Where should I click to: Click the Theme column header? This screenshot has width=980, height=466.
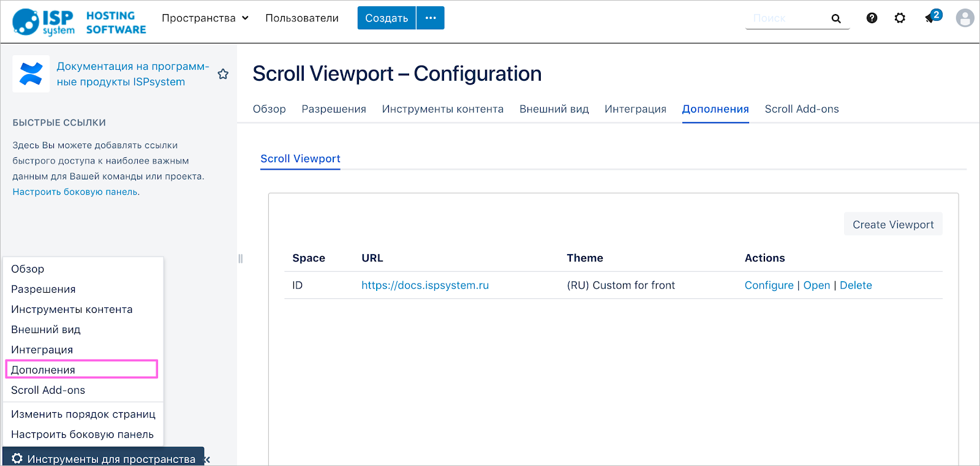[x=585, y=258]
